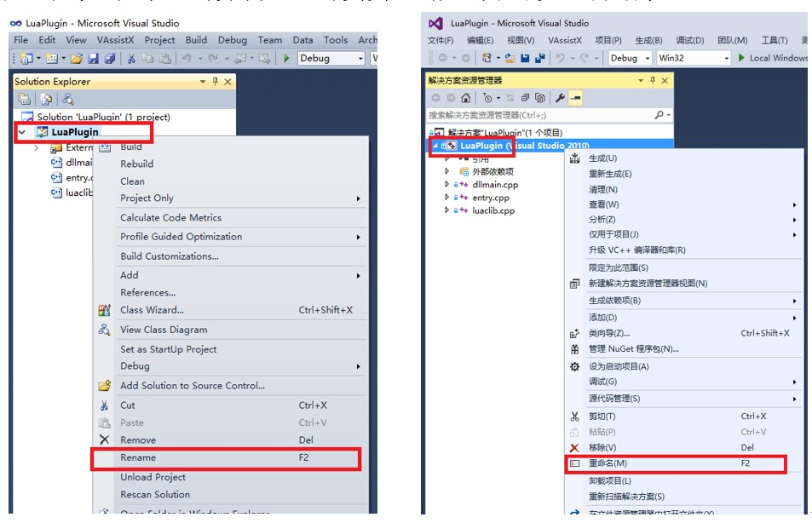The width and height of the screenshot is (812, 523).
Task: Click View Class Diagram icon in Solution Explorer toolbar
Action: tap(68, 99)
